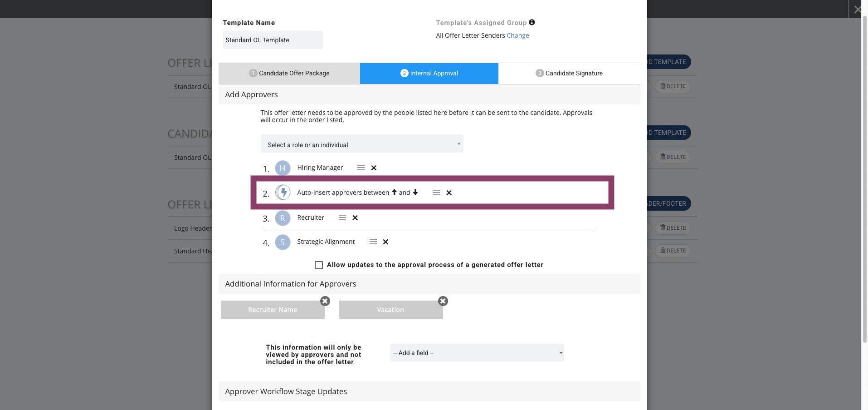Click the Vacation field button
The image size is (868, 410).
(x=390, y=310)
